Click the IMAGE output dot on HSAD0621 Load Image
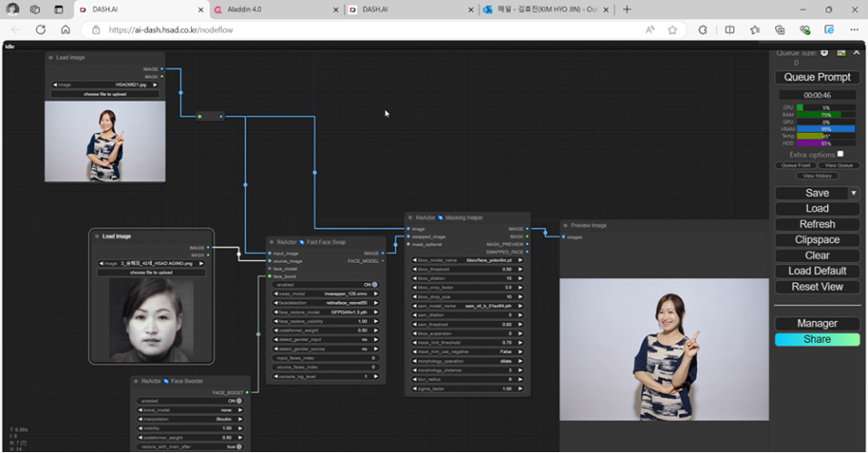The image size is (868, 453). 162,69
